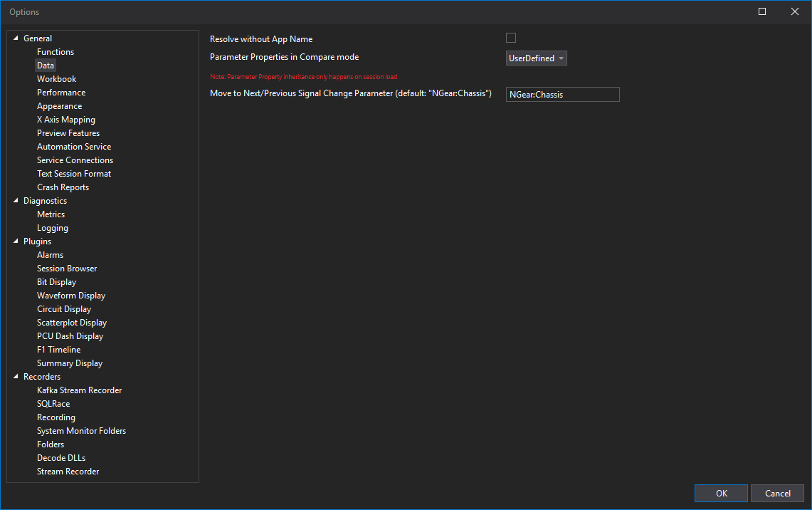Open Recording settings page
812x510 pixels.
pyautogui.click(x=56, y=417)
